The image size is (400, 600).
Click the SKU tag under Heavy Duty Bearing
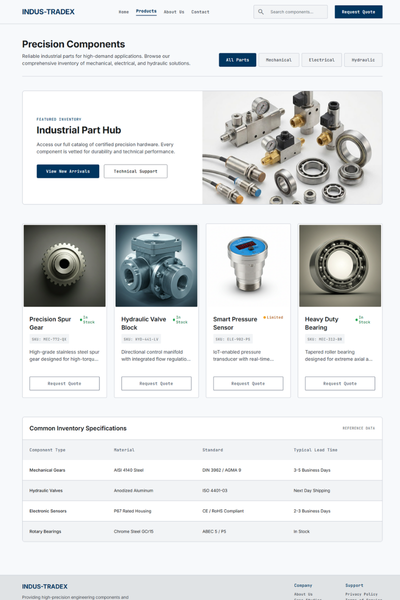click(325, 339)
